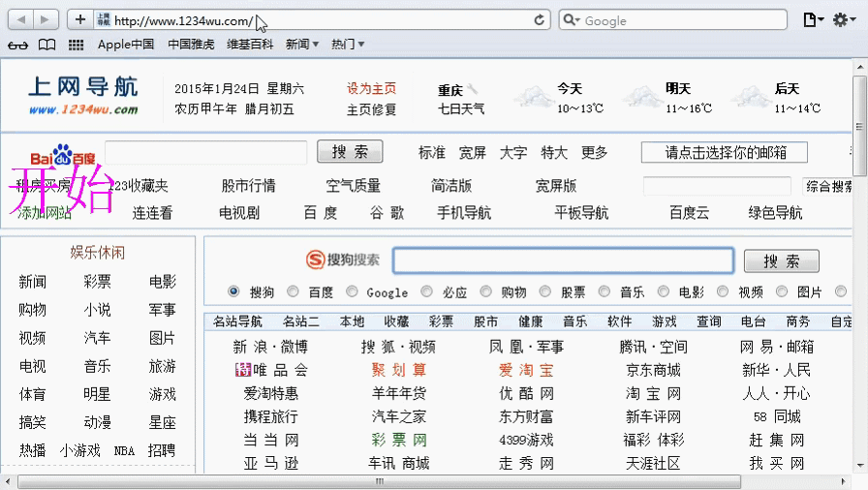868x490 pixels.
Task: Select the 搜狗 radio button
Action: coord(233,291)
